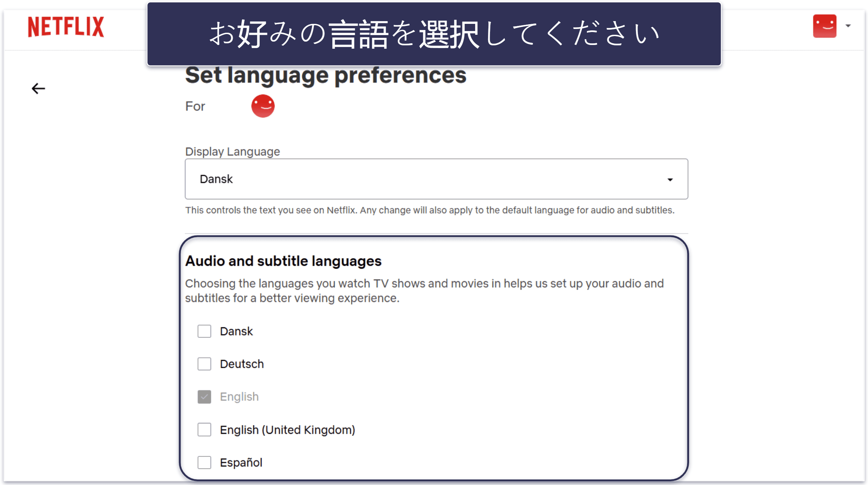Click the Netflix logo
868x485 pixels.
66,27
